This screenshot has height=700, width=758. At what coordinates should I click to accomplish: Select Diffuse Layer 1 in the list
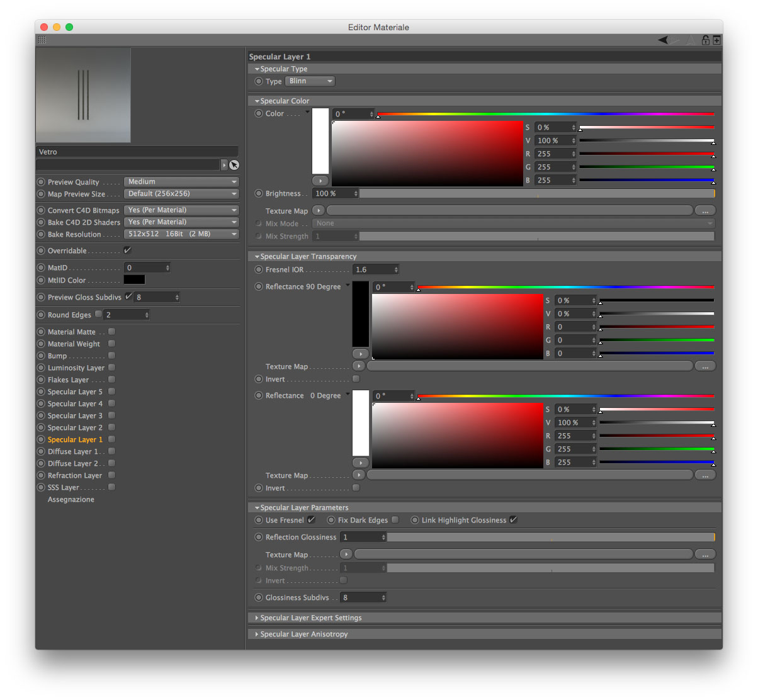tap(72, 451)
